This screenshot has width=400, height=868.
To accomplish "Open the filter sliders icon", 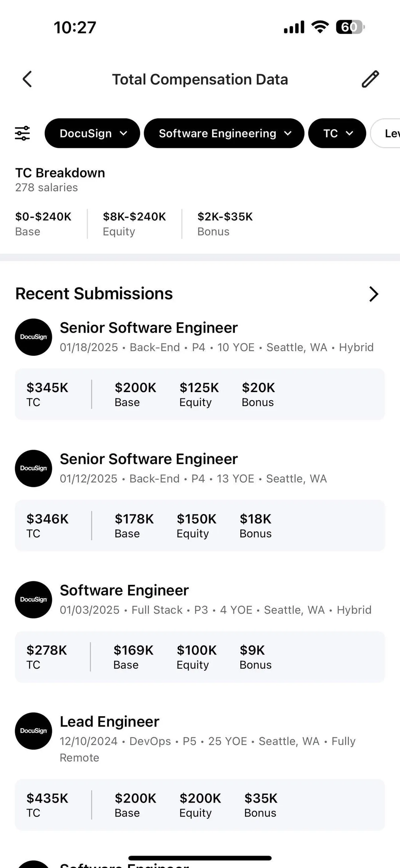I will pos(22,133).
